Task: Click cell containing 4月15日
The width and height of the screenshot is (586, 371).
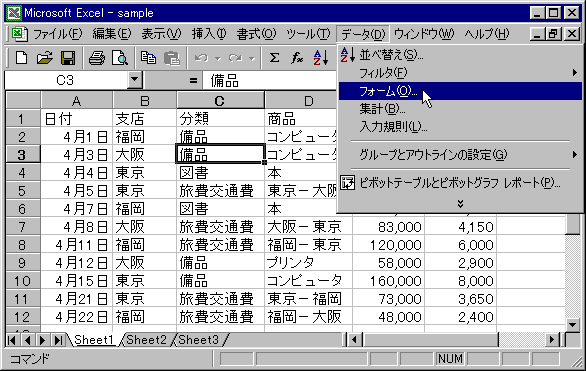Action: (x=76, y=281)
